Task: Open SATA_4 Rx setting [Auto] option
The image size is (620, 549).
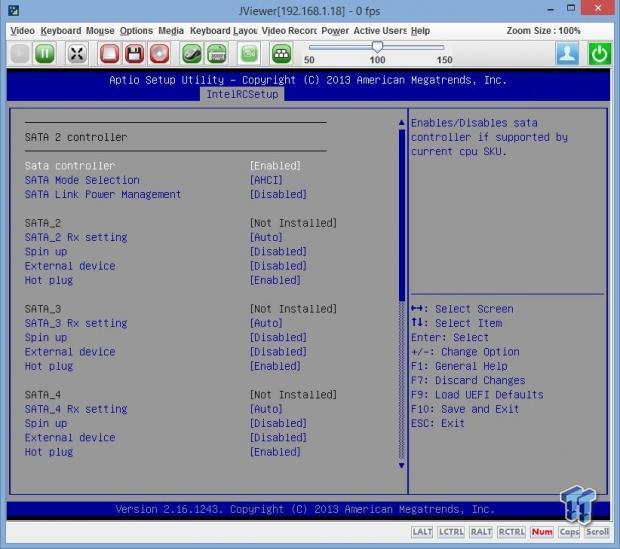Action: point(266,409)
